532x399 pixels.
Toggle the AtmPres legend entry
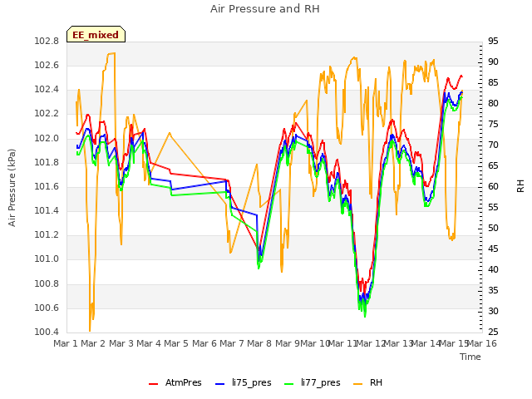[175, 382]
